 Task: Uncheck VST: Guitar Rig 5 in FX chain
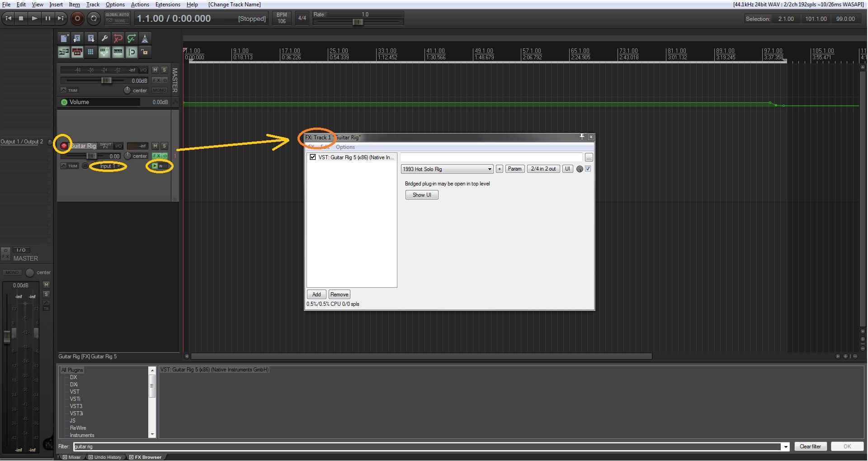click(313, 157)
